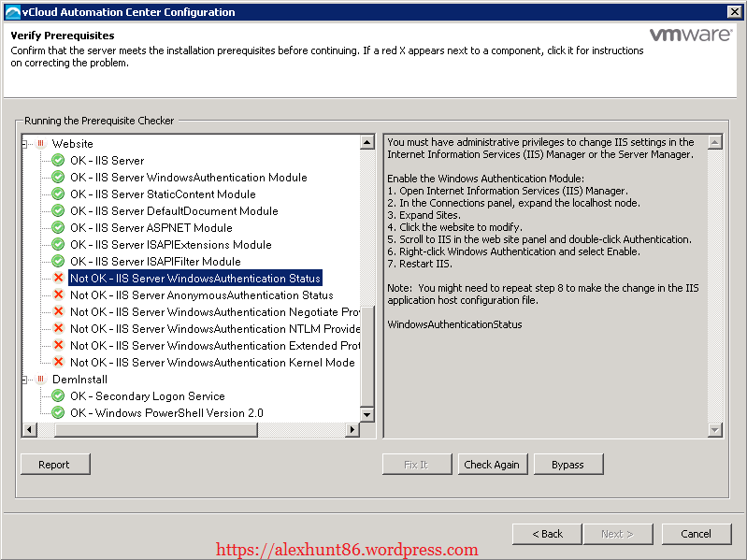Select OK - IIS Server ISAPIFilter Module
Viewport: 747px width, 560px height.
(155, 262)
